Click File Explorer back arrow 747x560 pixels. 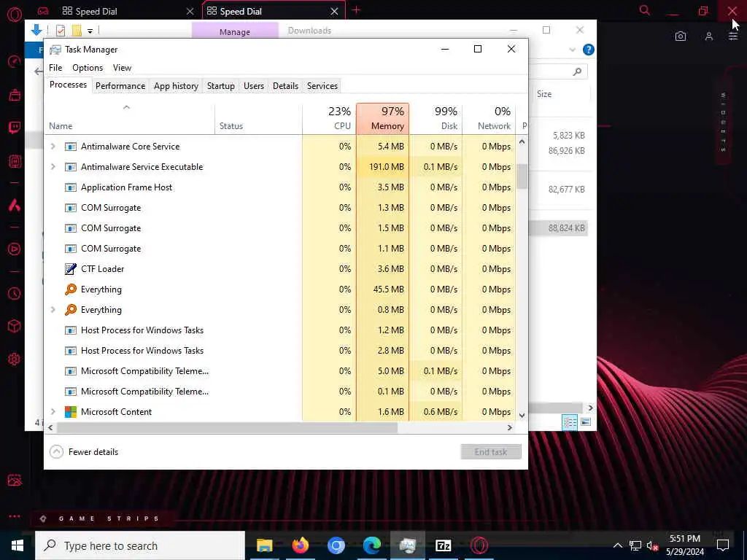tap(38, 71)
